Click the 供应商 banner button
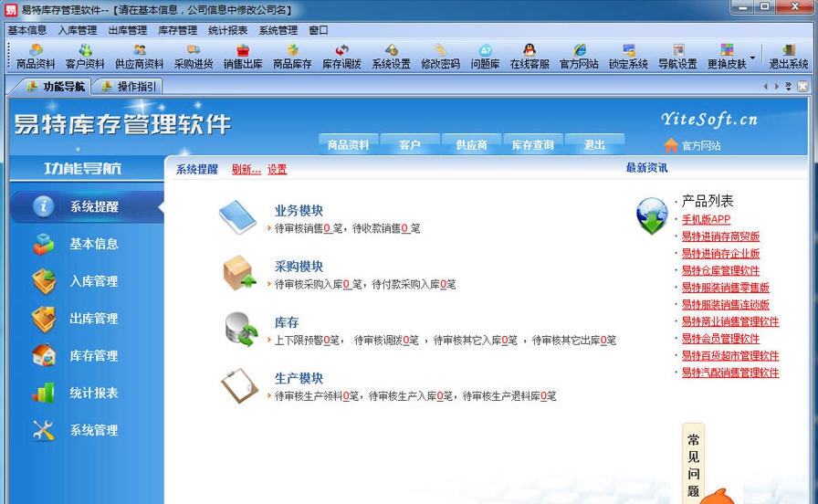 click(x=471, y=144)
